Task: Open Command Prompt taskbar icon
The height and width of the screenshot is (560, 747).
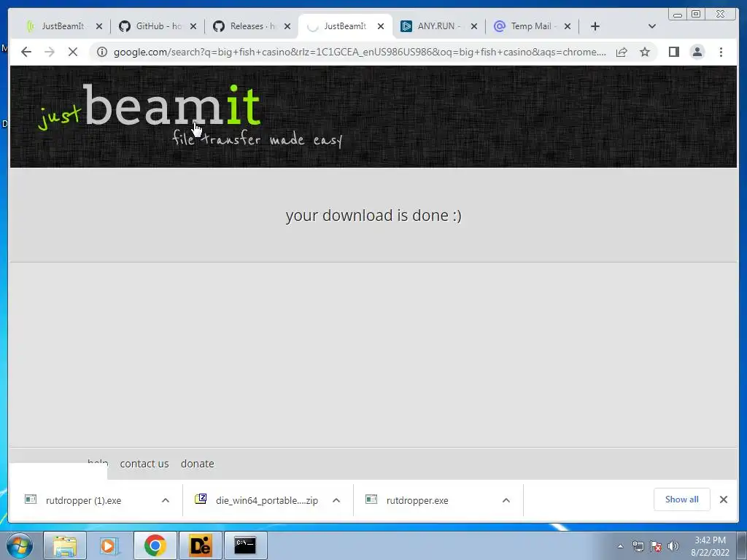Action: click(x=245, y=545)
